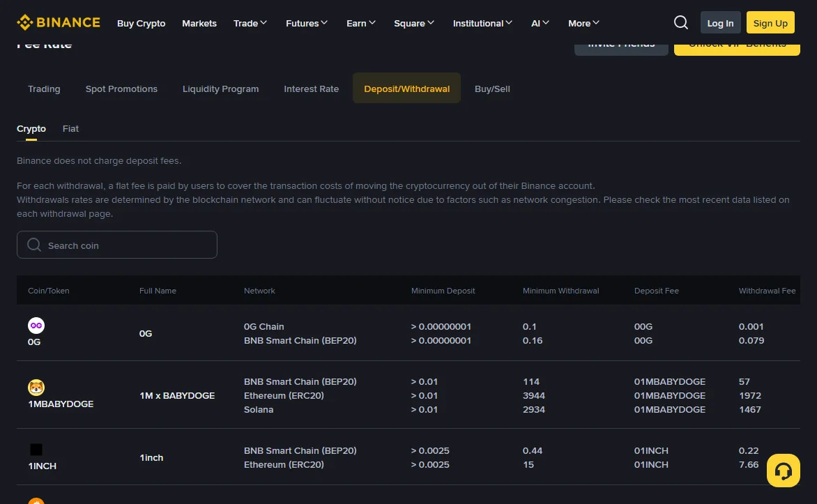Open the Interest Rate tab
This screenshot has height=504, width=817.
click(x=311, y=89)
